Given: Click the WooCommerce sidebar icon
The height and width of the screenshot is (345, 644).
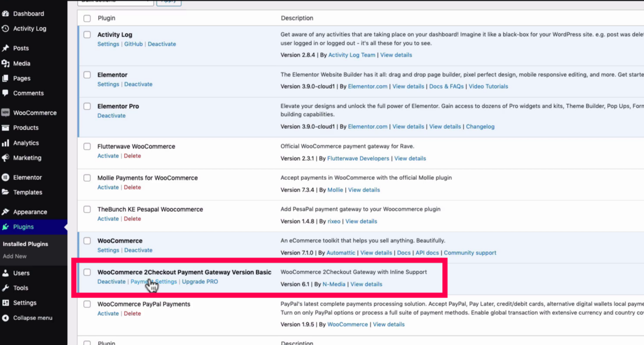Looking at the screenshot, I should point(6,113).
